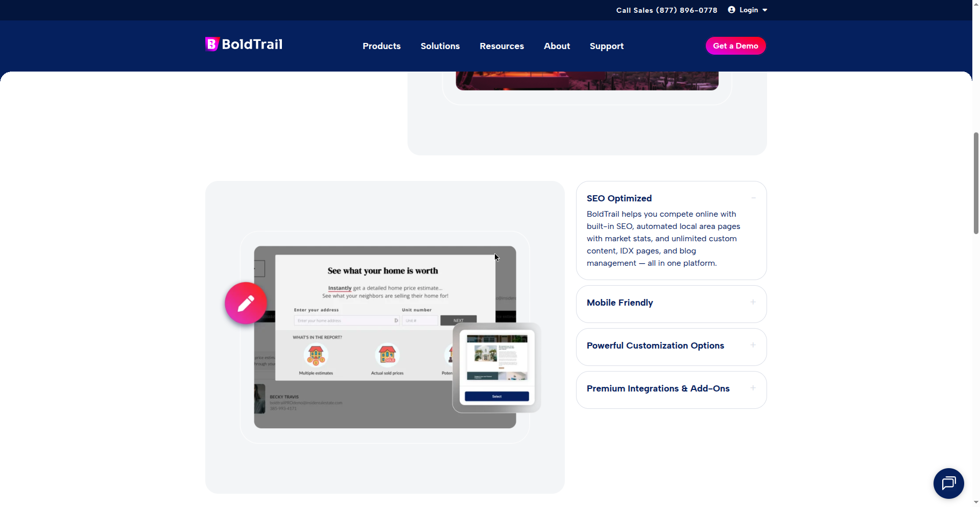Image resolution: width=980 pixels, height=507 pixels.
Task: Click the vertical page scrollbar thumb
Action: tap(976, 183)
